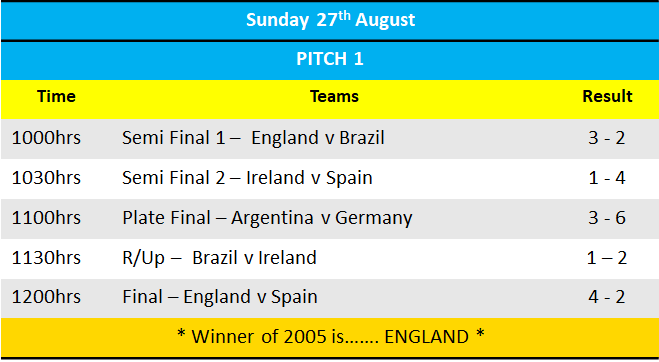Select the 3 - 2 result cell

[x=606, y=138]
